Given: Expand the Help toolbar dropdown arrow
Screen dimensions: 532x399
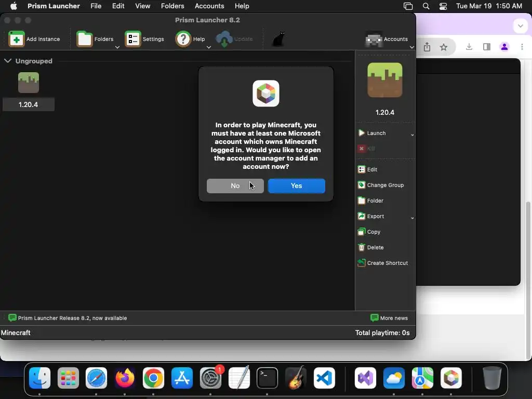Looking at the screenshot, I should click(209, 47).
